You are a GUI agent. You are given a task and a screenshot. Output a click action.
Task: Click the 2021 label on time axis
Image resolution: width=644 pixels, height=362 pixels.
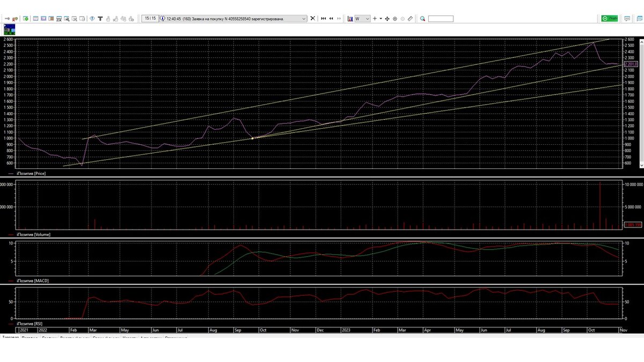[x=24, y=330]
